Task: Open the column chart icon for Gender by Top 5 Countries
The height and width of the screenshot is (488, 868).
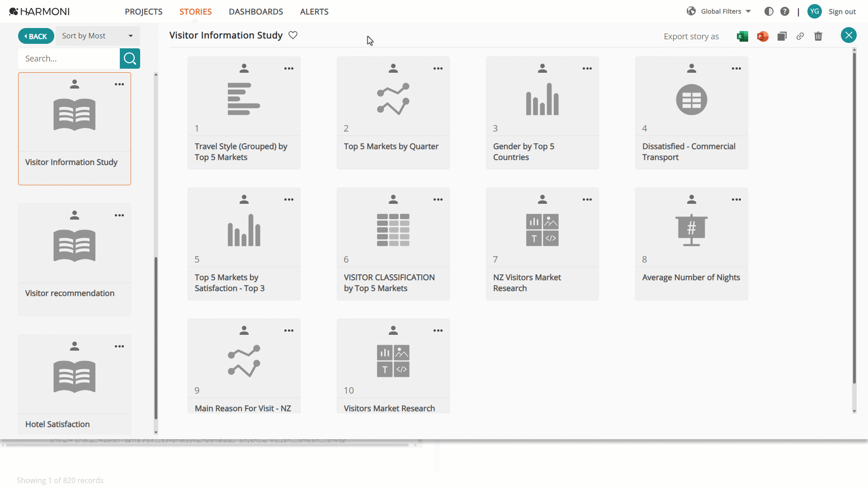Action: 542,99
